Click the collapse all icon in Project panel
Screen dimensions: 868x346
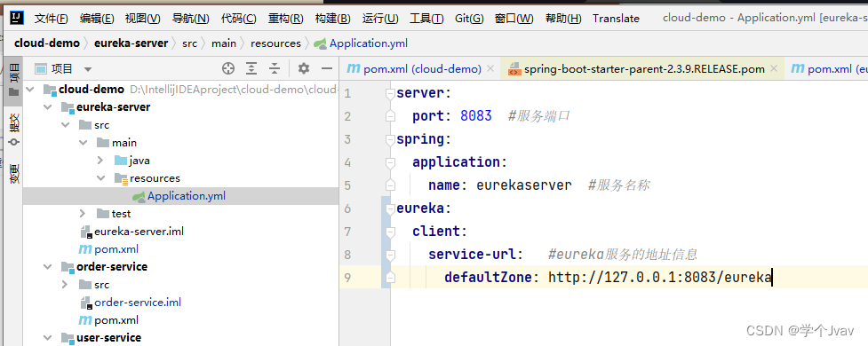pyautogui.click(x=275, y=68)
